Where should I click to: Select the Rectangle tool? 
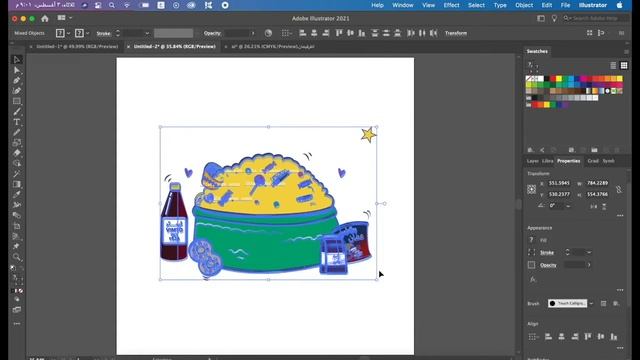pos(17,101)
